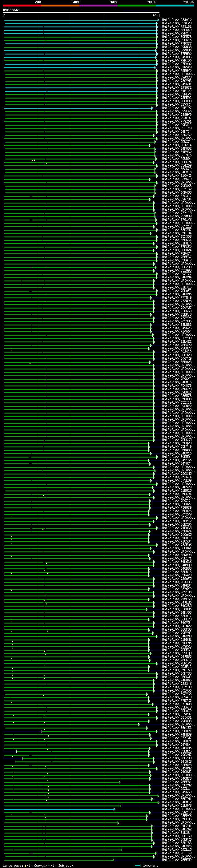Click the alignment bar for UniRef100_C1EI97
This screenshot has height=868, width=197.
(x=78, y=108)
